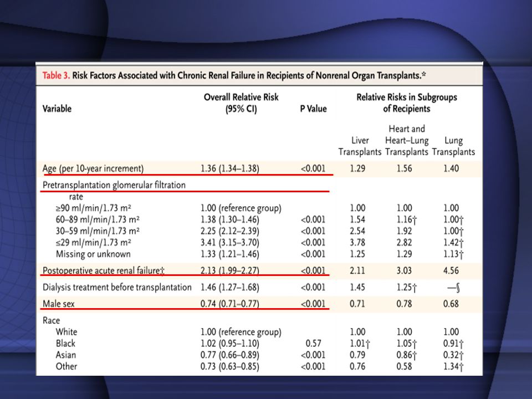Click the 'P Value' column header
This screenshot has width=532, height=399.
coord(314,109)
